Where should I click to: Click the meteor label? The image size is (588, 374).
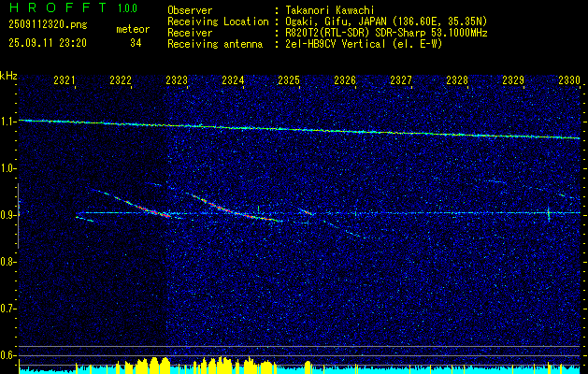(x=133, y=29)
